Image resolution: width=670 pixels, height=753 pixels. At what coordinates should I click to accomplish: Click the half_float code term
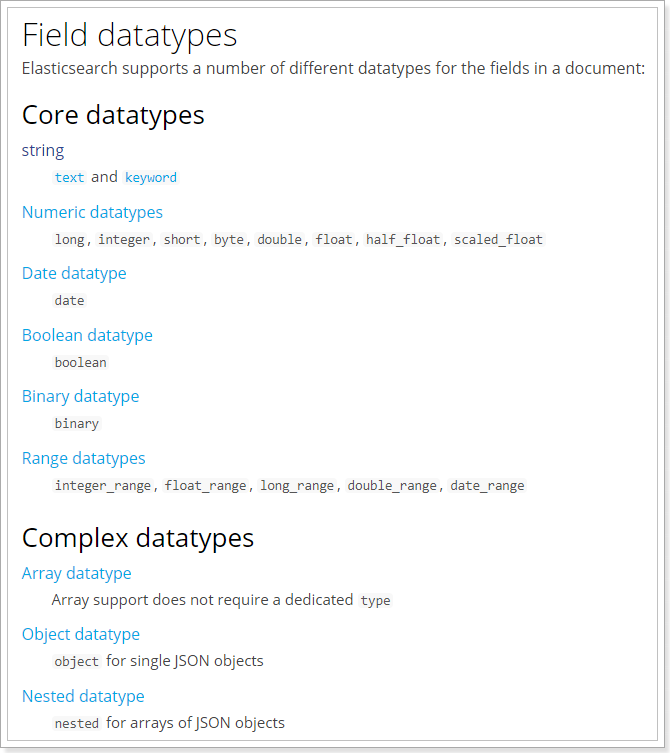point(403,239)
